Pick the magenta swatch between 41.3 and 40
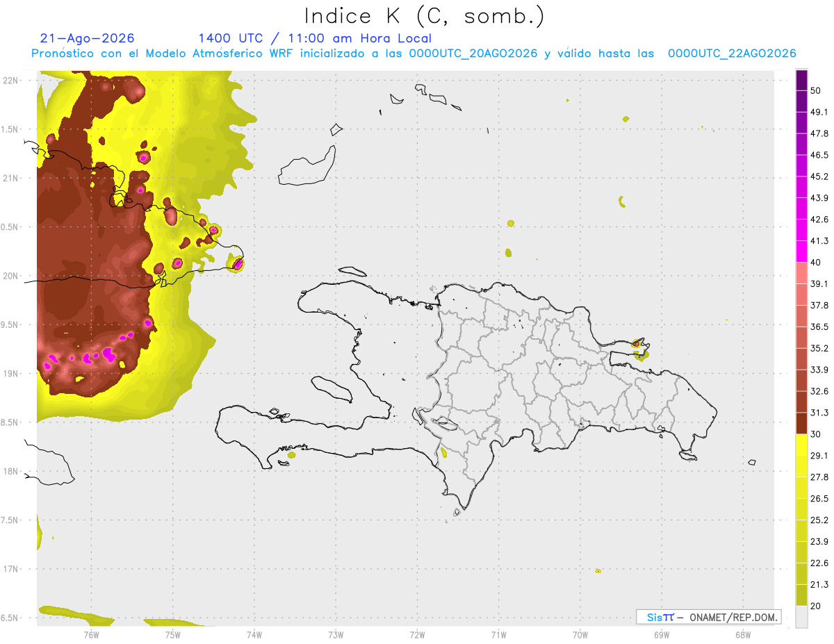834x644 pixels. tap(801, 251)
